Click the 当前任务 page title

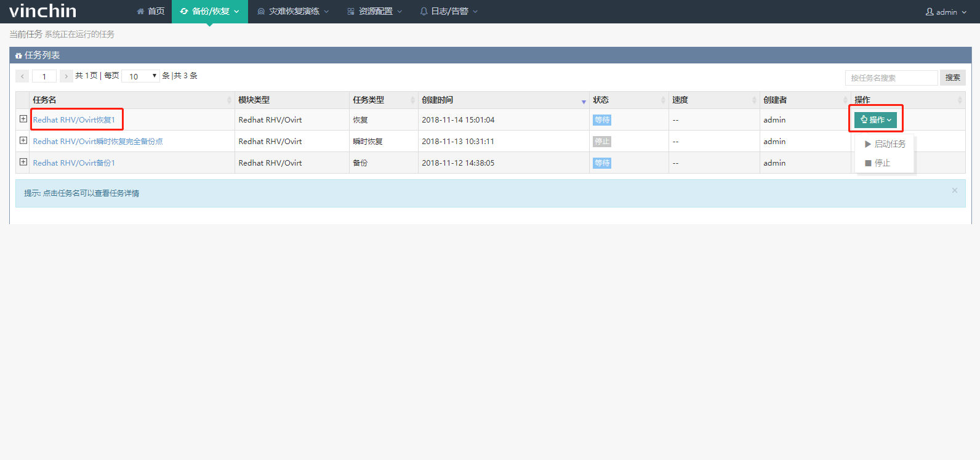26,34
